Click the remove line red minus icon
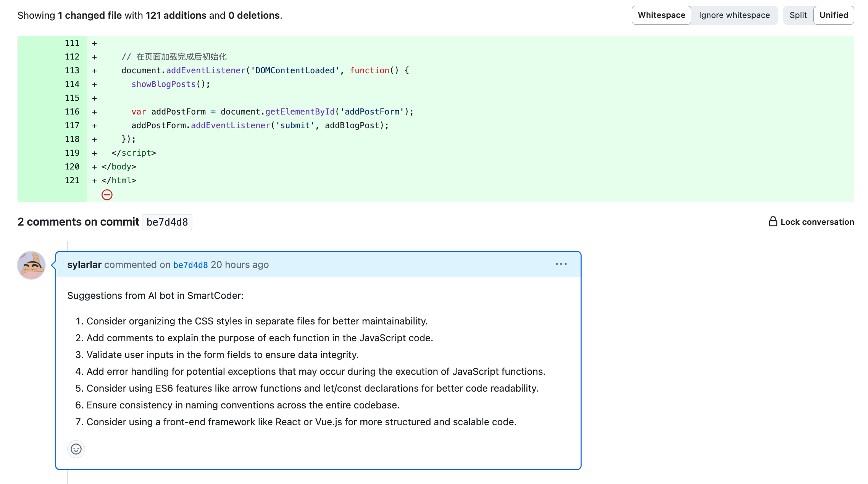This screenshot has height=484, width=868. point(106,194)
